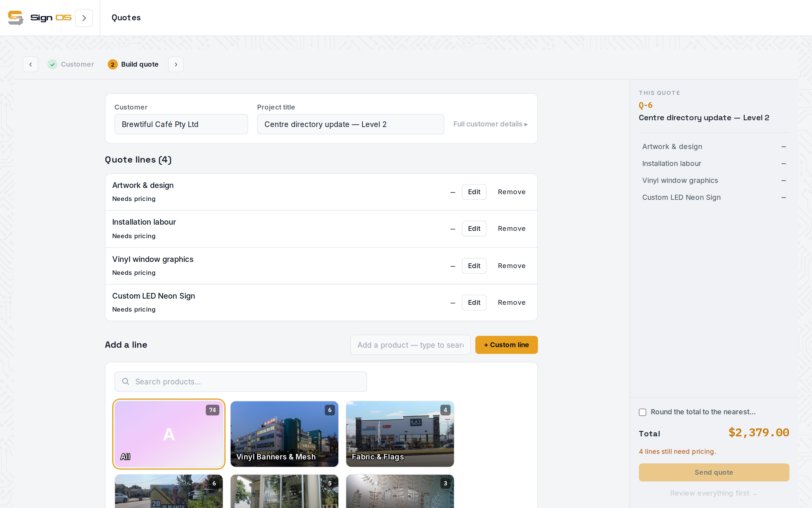Open the category card showing the 20 Is Plenty sign
The image size is (812, 508).
tap(169, 491)
